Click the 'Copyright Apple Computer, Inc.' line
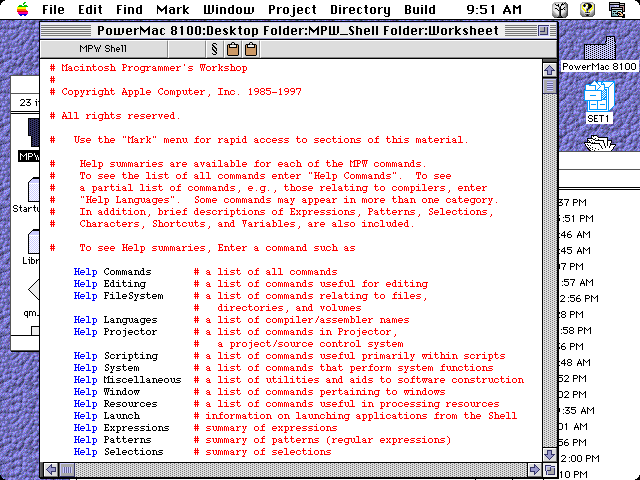The width and height of the screenshot is (640, 480). click(x=175, y=92)
